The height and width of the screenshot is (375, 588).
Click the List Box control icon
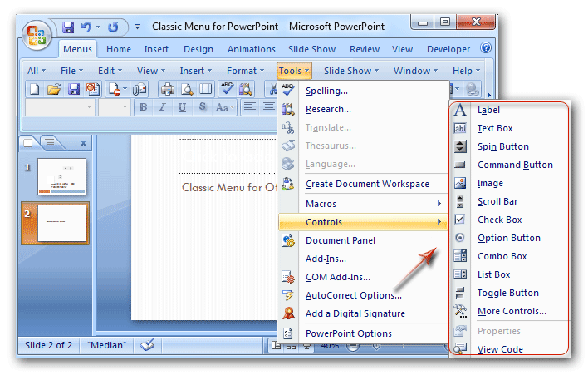pos(460,274)
